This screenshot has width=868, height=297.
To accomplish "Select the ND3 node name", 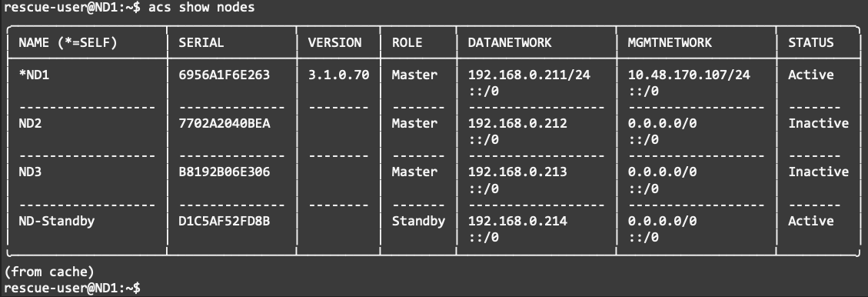I will [x=30, y=172].
